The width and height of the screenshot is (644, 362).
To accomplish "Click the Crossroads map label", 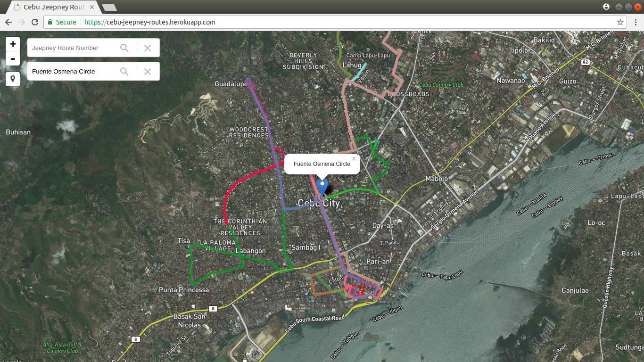I will (409, 94).
